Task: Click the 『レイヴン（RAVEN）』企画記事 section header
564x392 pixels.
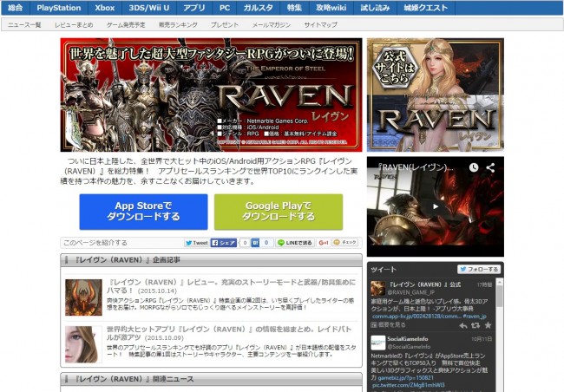Action: click(x=211, y=260)
